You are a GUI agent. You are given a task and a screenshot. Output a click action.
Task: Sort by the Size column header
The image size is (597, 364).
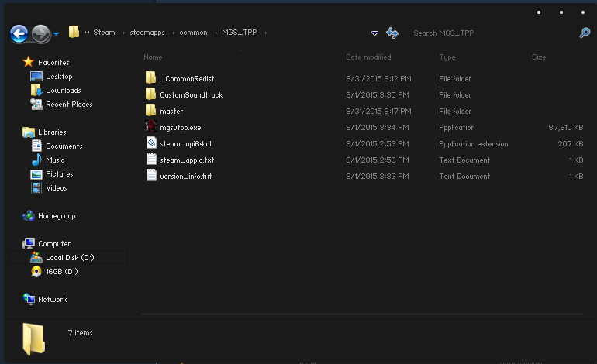coord(539,57)
